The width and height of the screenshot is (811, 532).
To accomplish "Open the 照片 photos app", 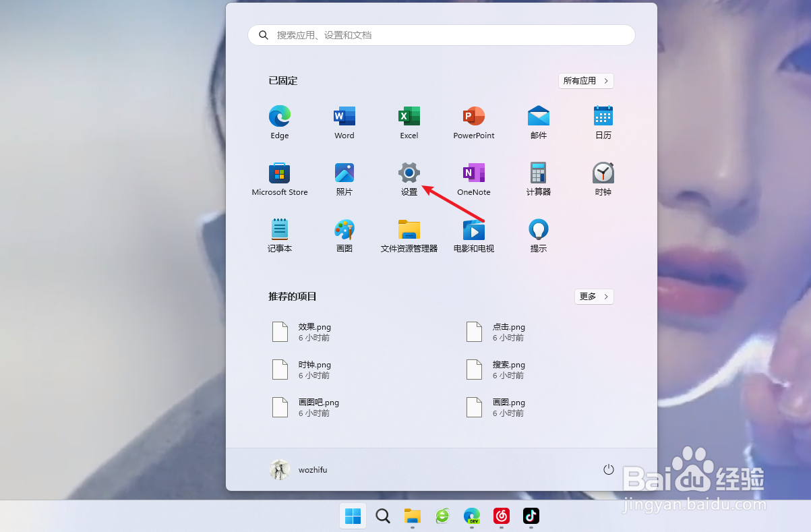I will [x=344, y=179].
